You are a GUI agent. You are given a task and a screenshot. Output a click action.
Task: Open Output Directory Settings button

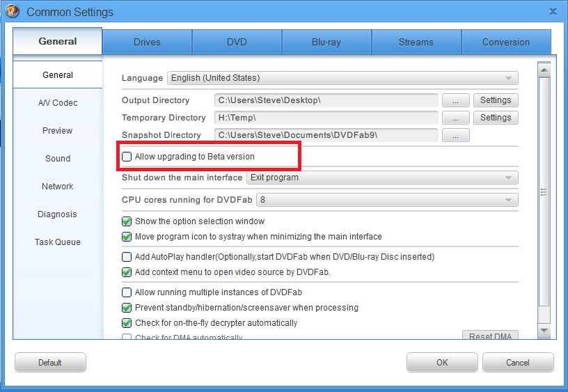496,100
